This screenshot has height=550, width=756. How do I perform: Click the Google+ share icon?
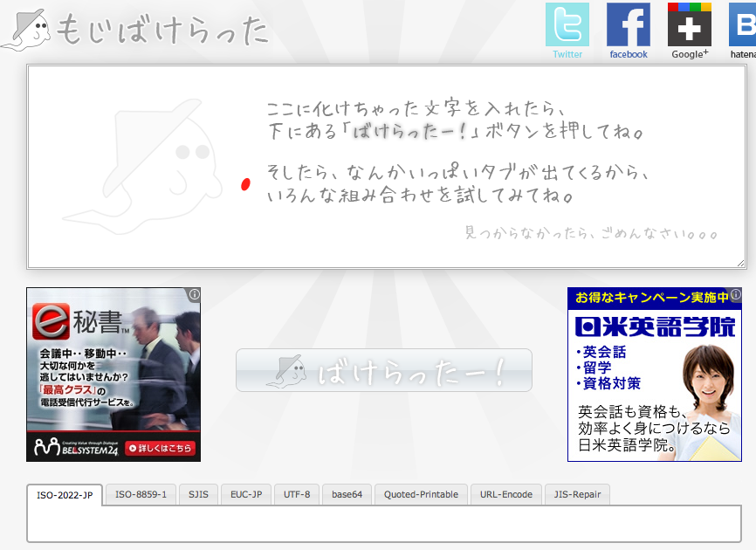690,24
